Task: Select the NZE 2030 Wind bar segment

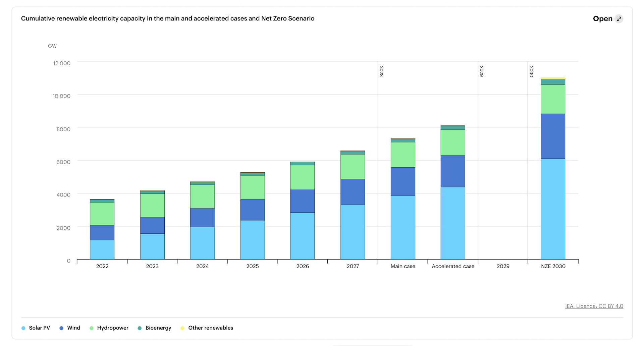Action: [553, 136]
